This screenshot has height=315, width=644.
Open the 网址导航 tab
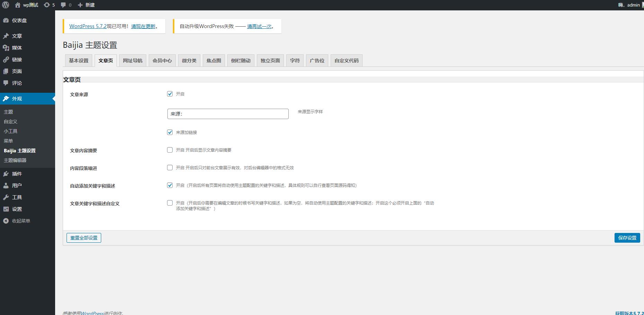point(133,61)
